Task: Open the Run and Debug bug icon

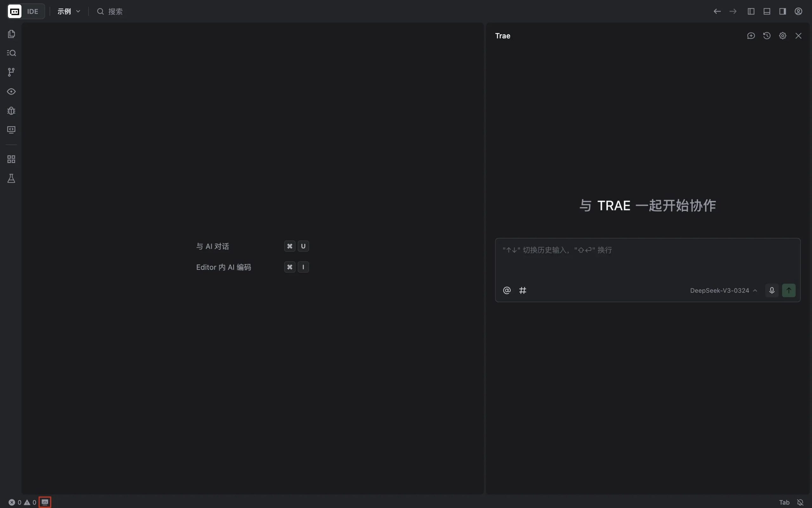Action: point(11,110)
